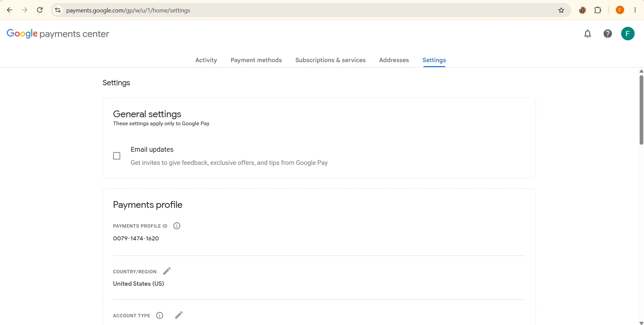Open the browser extensions puzzle icon
This screenshot has height=325, width=644.
tap(598, 10)
